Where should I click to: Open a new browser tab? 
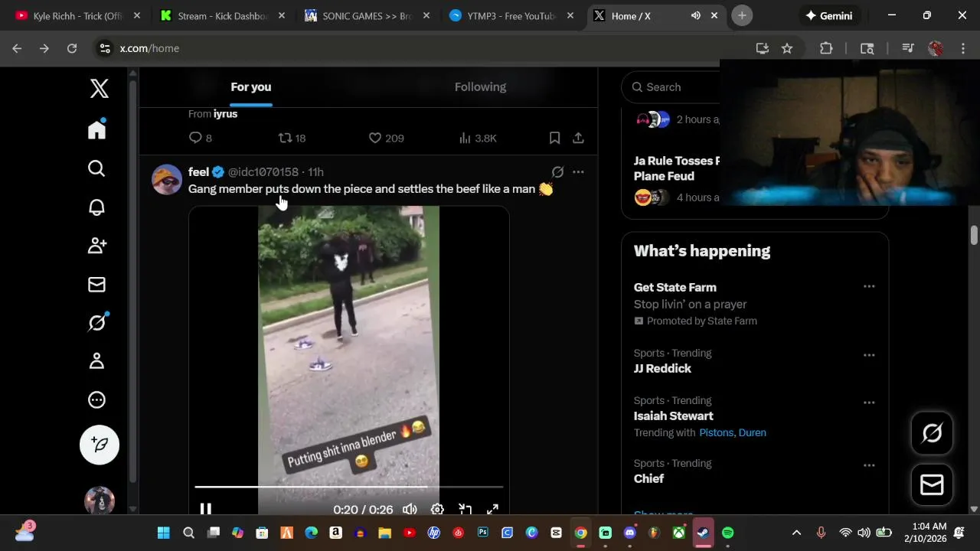click(742, 15)
